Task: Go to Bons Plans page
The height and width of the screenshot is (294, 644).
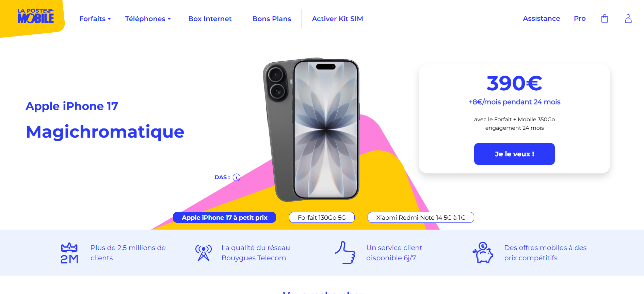Action: 272,19
